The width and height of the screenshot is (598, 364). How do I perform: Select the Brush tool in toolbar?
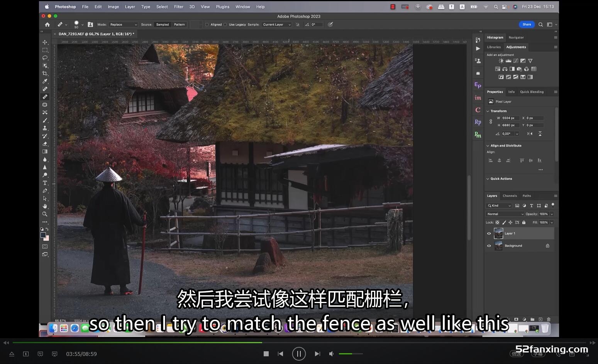(x=45, y=120)
